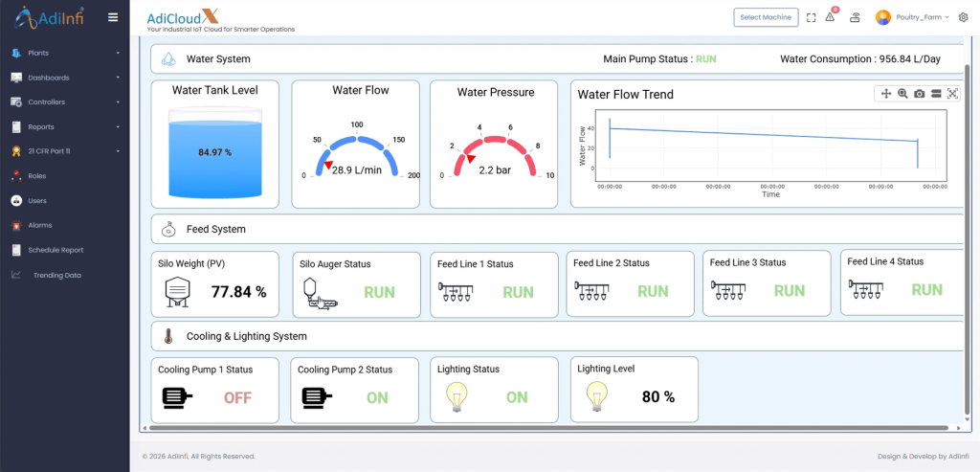Viewport: 980px width, 472px height.
Task: Click the camera snapshot icon on the chart
Action: point(920,94)
